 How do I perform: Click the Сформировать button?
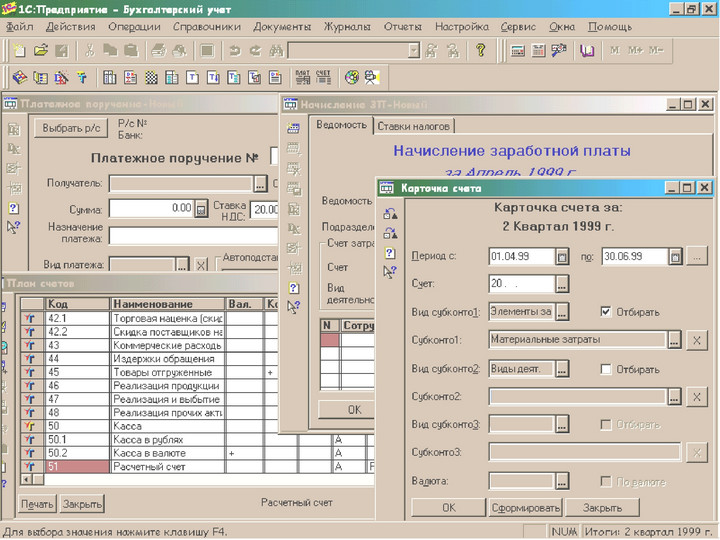525,508
